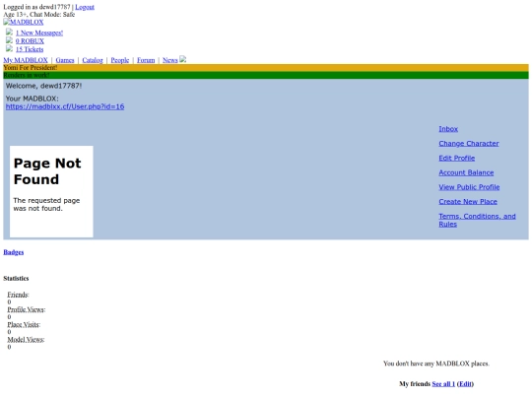Open Terms, Conditions, and Rules link

pyautogui.click(x=477, y=221)
